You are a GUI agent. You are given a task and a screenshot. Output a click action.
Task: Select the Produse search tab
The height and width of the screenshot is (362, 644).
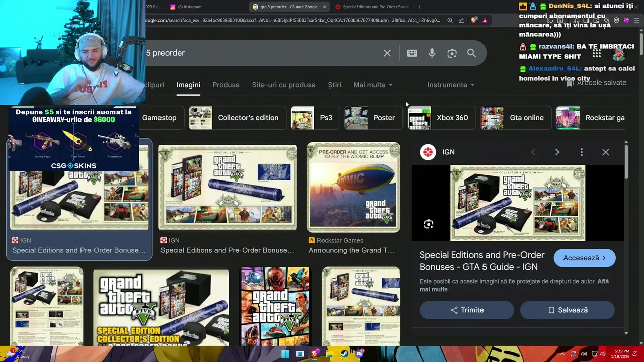pos(226,85)
